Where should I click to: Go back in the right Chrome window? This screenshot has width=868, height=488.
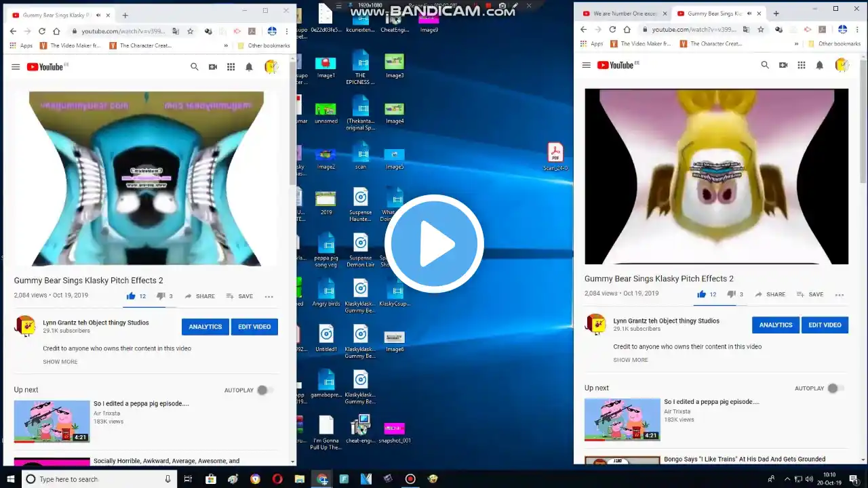[583, 30]
